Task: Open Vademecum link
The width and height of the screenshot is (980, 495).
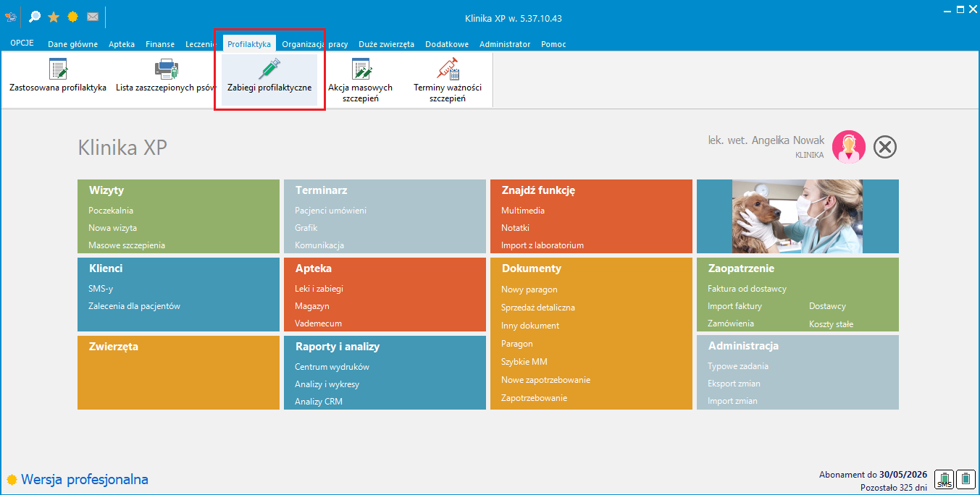Action: [318, 323]
